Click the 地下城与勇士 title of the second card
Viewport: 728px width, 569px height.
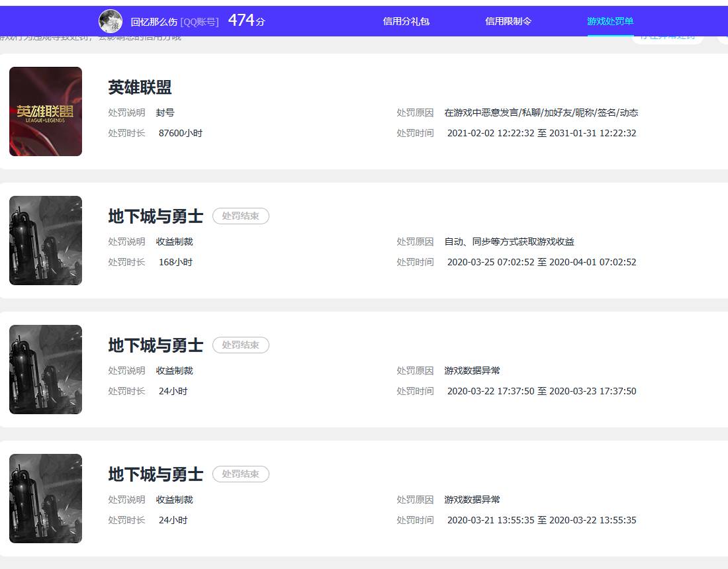155,216
